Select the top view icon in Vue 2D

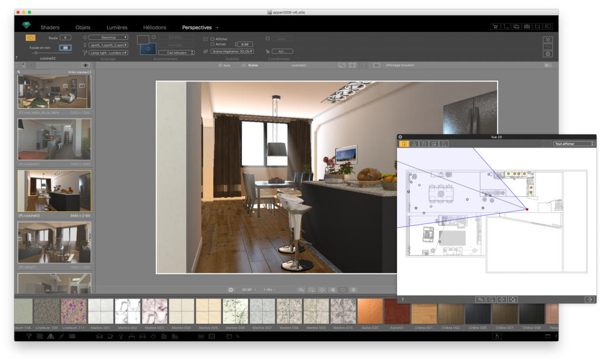coord(404,143)
